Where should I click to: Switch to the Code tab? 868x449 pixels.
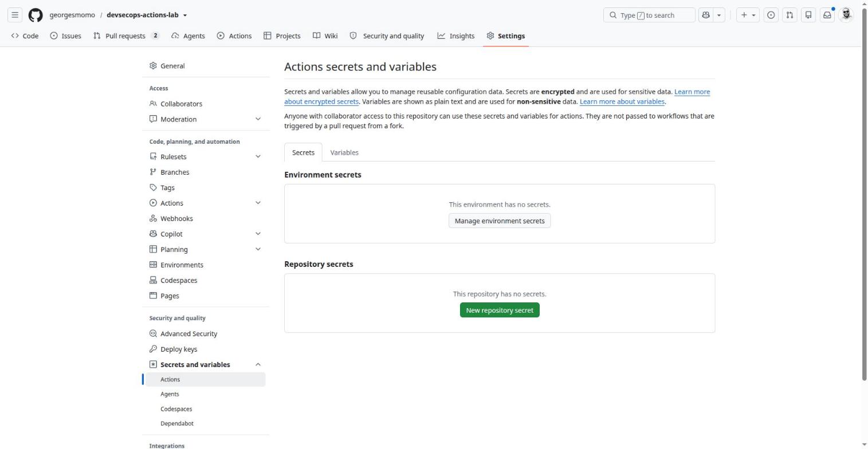click(x=25, y=36)
